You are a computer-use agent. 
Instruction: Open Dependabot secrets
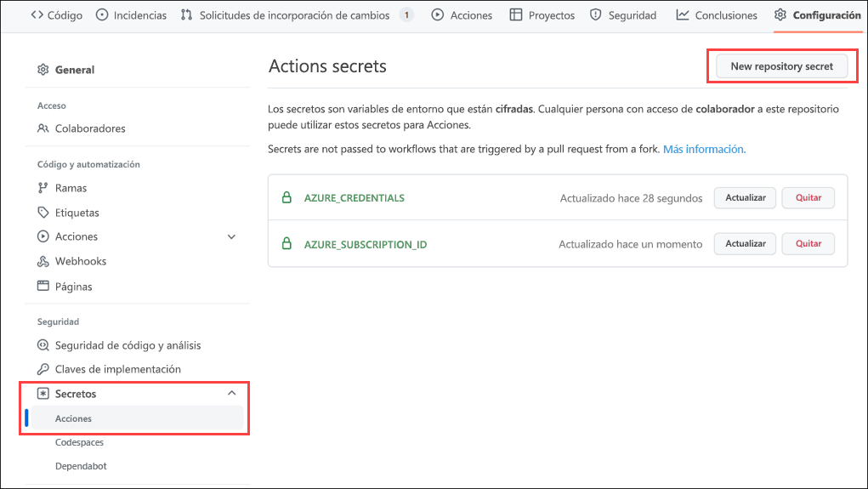pyautogui.click(x=81, y=466)
